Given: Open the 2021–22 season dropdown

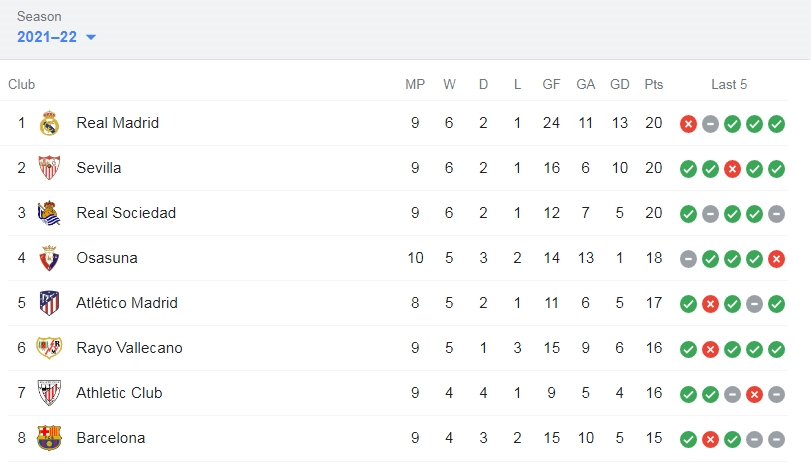Looking at the screenshot, I should pos(56,37).
